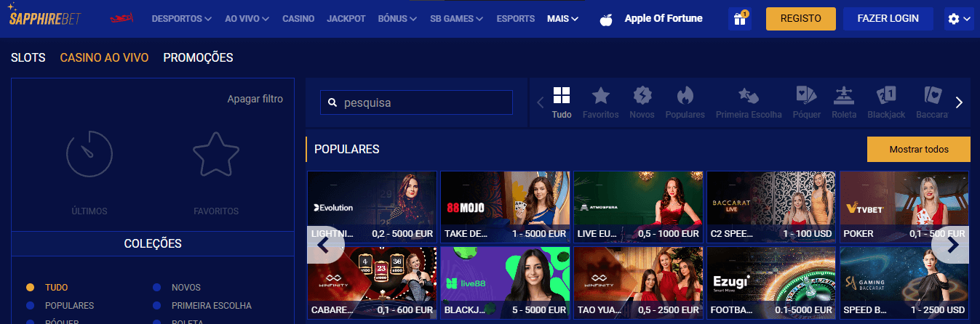
Task: Go to previous popular games slide
Action: 324,245
